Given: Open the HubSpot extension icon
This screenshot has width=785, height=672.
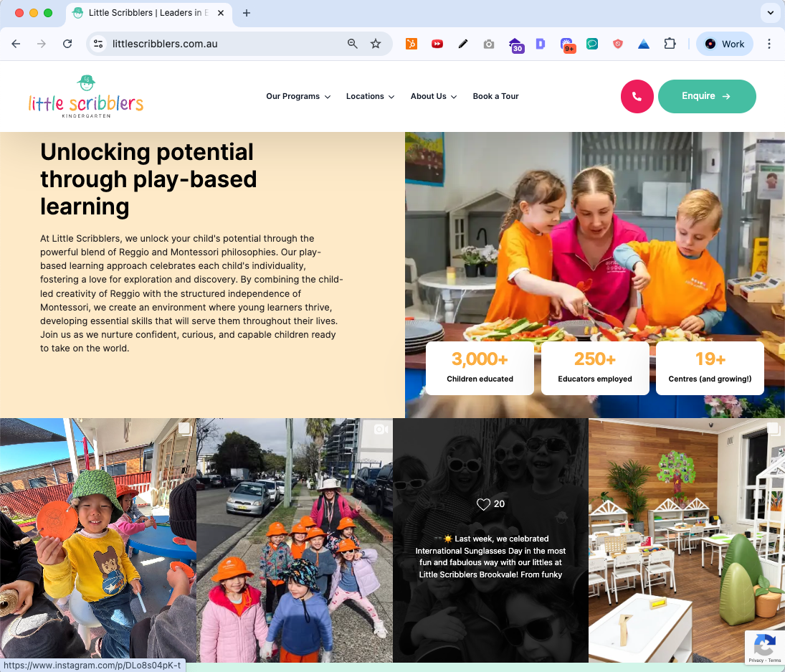Looking at the screenshot, I should 411,44.
